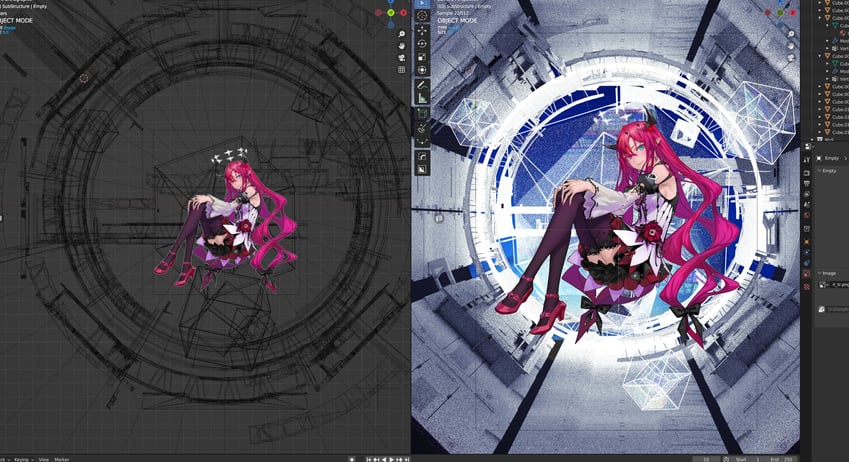Open the Properties editor type dropdown
This screenshot has width=849, height=462.
809,147
